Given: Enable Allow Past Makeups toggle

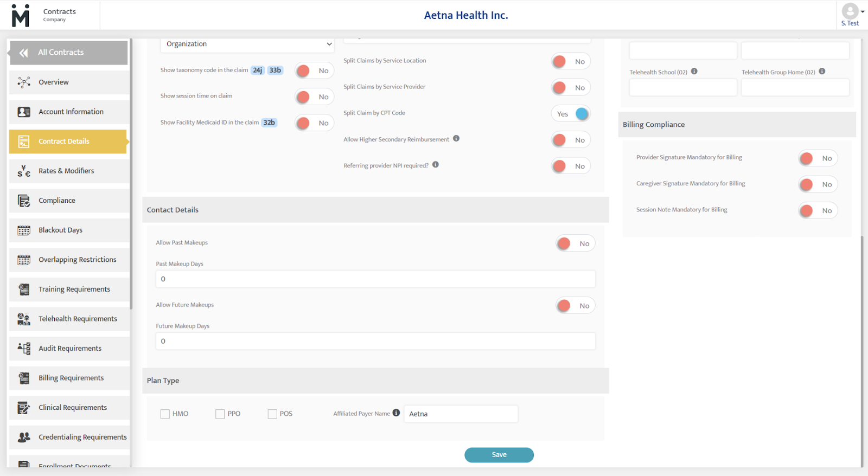Looking at the screenshot, I should pos(575,243).
